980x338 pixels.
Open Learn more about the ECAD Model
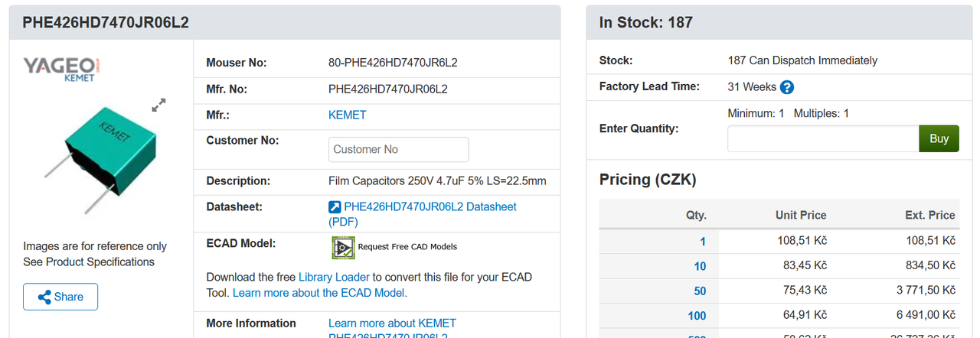click(x=320, y=293)
